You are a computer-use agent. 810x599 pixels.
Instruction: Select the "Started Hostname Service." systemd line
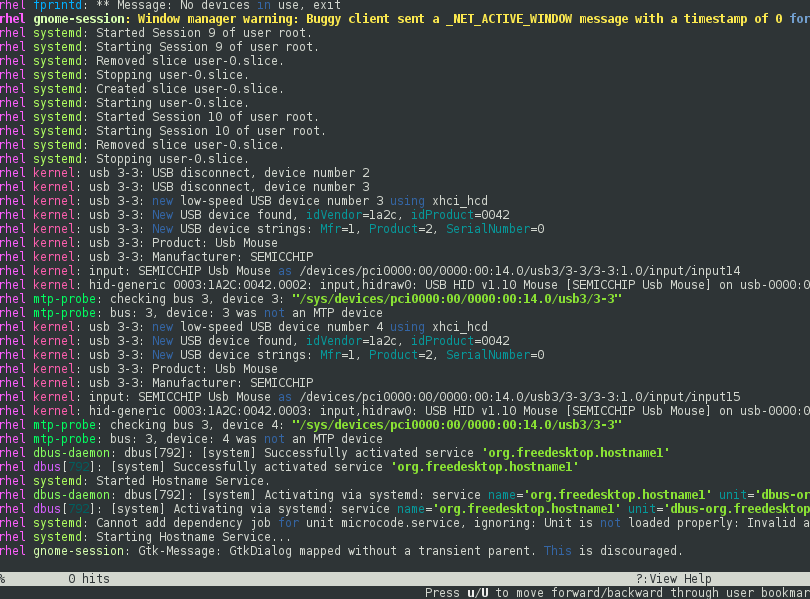click(x=135, y=481)
